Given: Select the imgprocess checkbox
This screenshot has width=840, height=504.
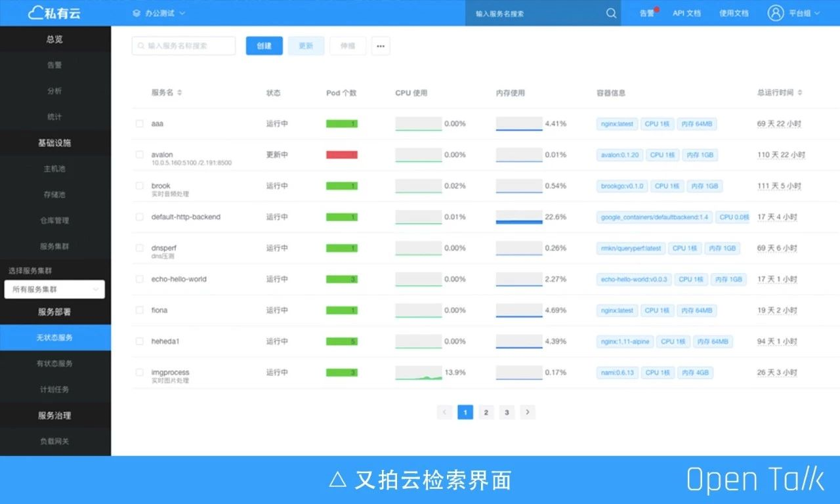Looking at the screenshot, I should click(139, 372).
